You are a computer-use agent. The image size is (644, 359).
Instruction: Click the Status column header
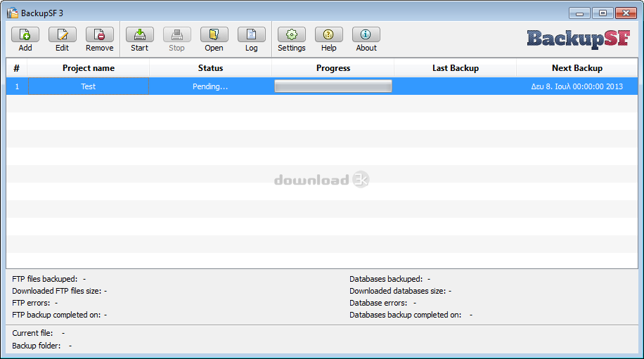210,68
